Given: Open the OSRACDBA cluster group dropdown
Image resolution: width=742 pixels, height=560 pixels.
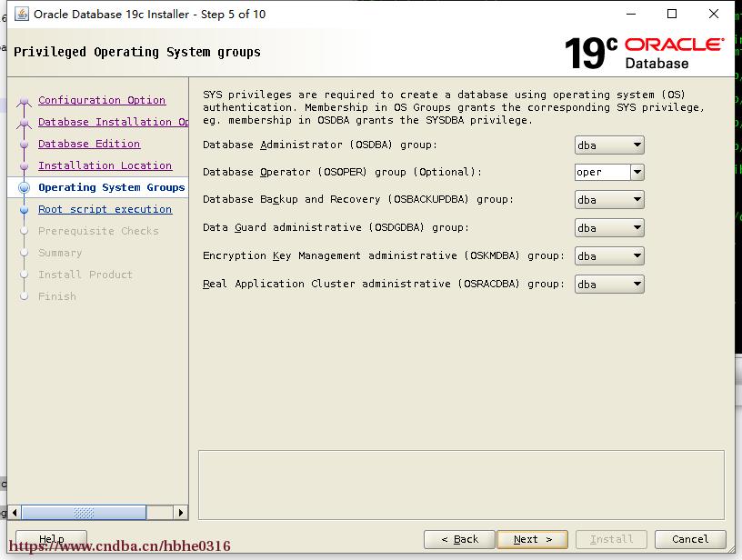Looking at the screenshot, I should 609,285.
